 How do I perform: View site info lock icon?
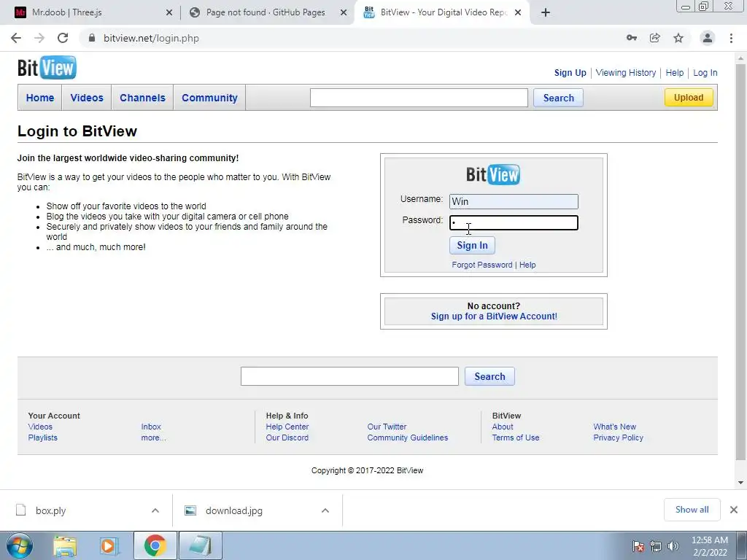point(92,38)
